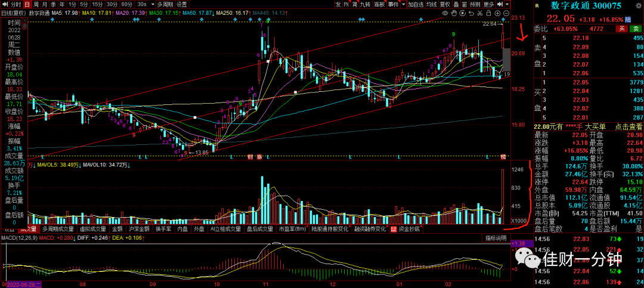Select 换手率 indicator tab
Screen dimensions: 644x288
(163, 228)
